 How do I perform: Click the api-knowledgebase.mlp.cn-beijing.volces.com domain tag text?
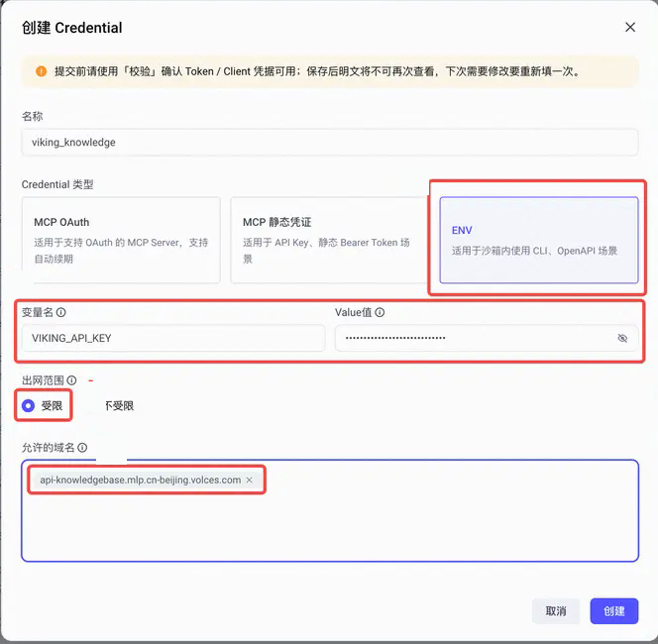pos(140,480)
